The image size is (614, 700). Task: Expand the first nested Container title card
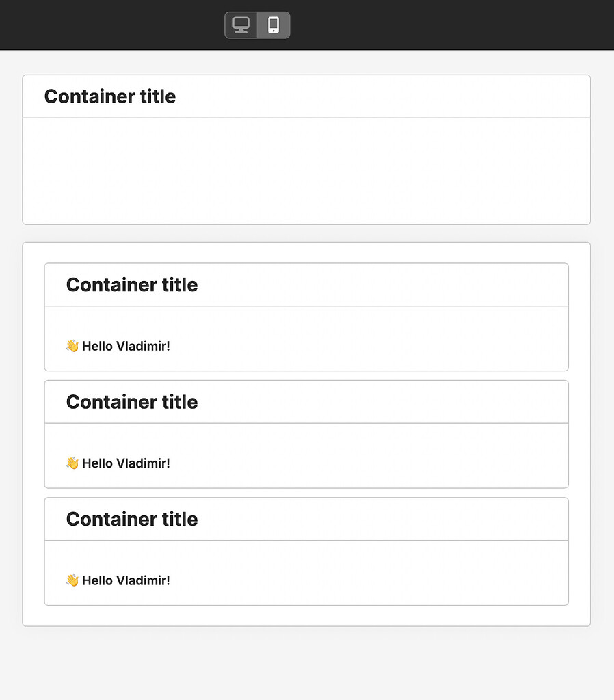click(131, 284)
